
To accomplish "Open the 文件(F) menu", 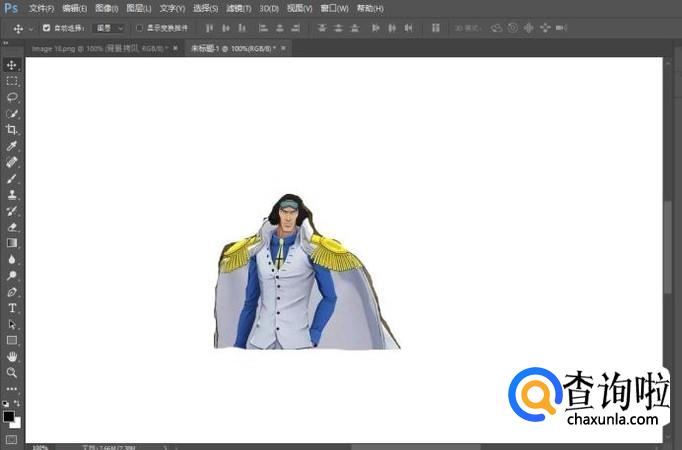I will point(42,8).
